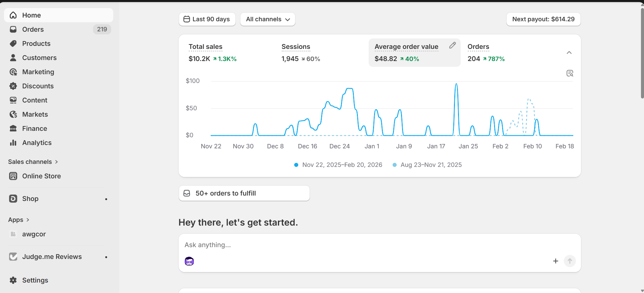The width and height of the screenshot is (644, 293).
Task: Click the 50+ orders to fulfill button
Action: click(244, 193)
